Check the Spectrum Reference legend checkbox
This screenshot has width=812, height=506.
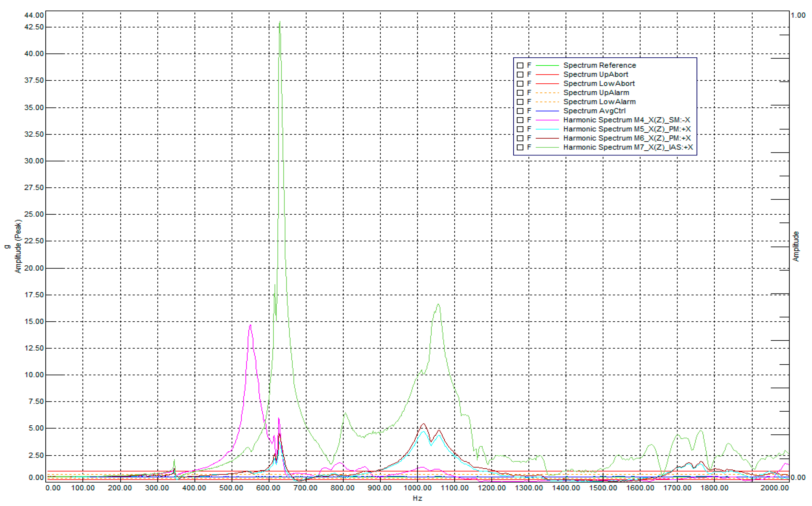click(520, 66)
